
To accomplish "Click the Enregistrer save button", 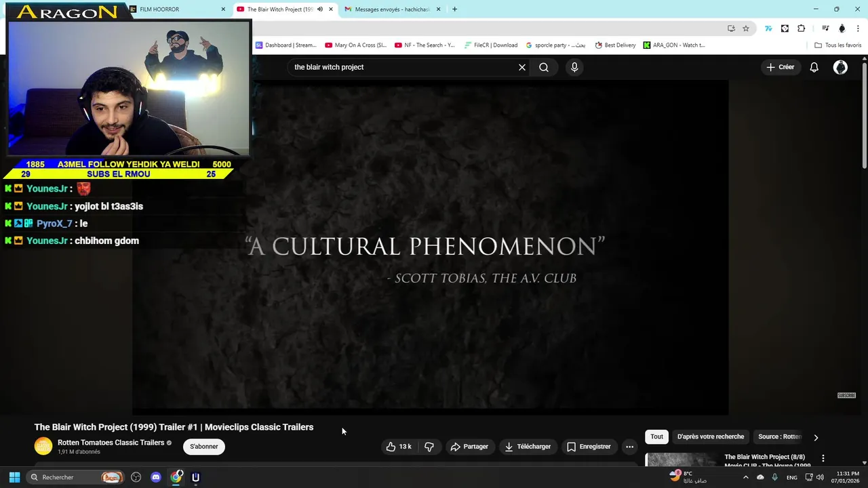I will (589, 447).
